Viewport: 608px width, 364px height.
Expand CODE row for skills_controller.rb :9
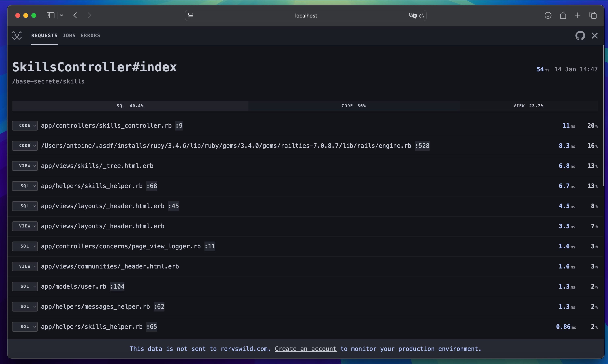(25, 125)
